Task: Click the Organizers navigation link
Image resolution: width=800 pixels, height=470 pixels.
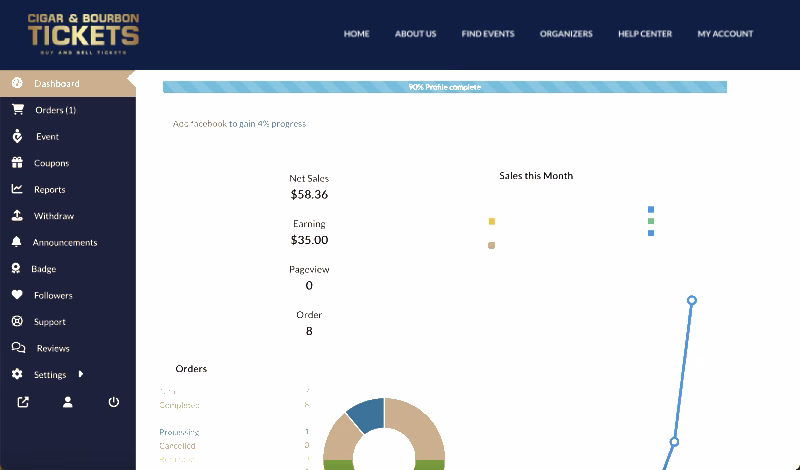Action: click(x=566, y=34)
